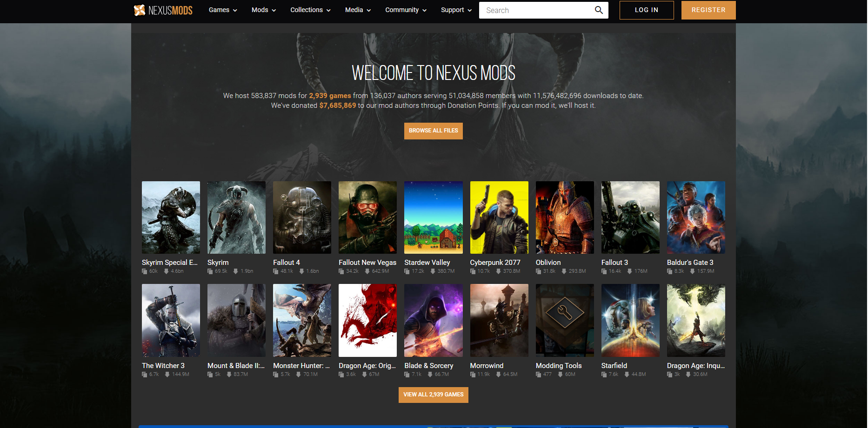Expand the Games dropdown menu
This screenshot has height=428, width=868.
(223, 10)
